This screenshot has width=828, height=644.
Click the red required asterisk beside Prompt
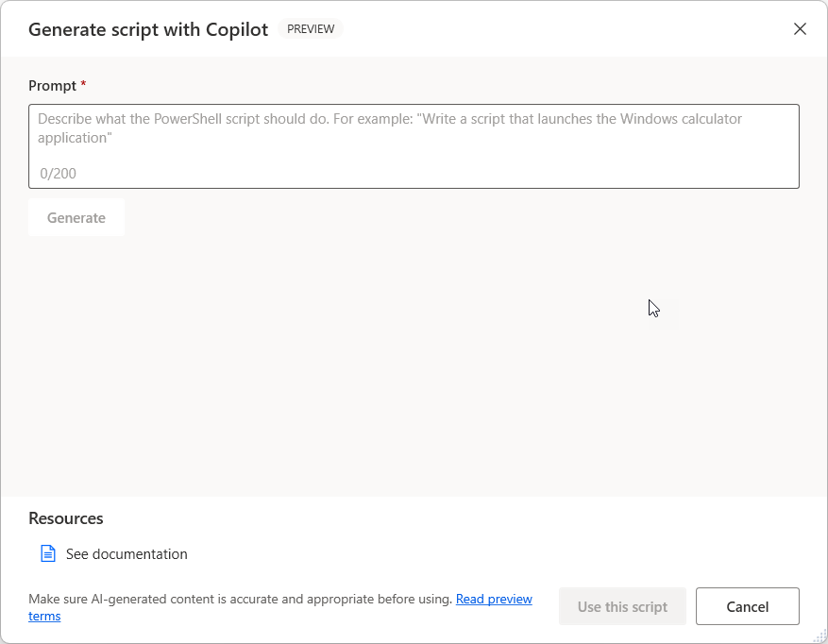83,85
